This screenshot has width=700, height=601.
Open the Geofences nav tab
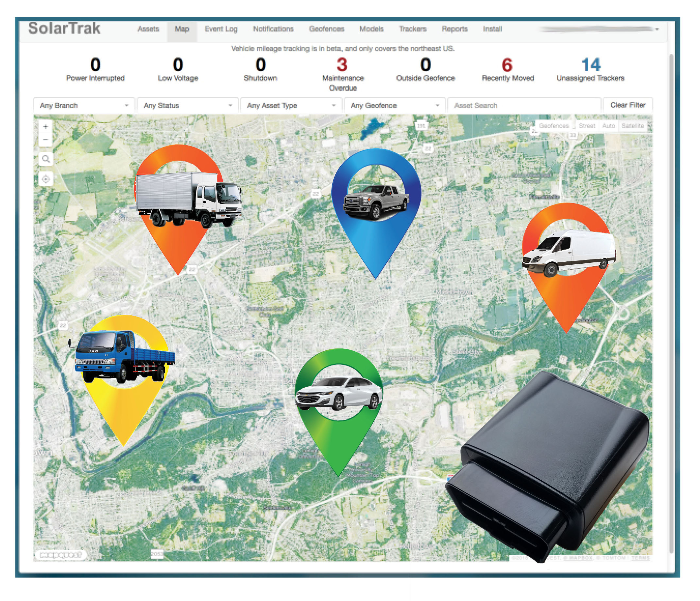point(326,29)
